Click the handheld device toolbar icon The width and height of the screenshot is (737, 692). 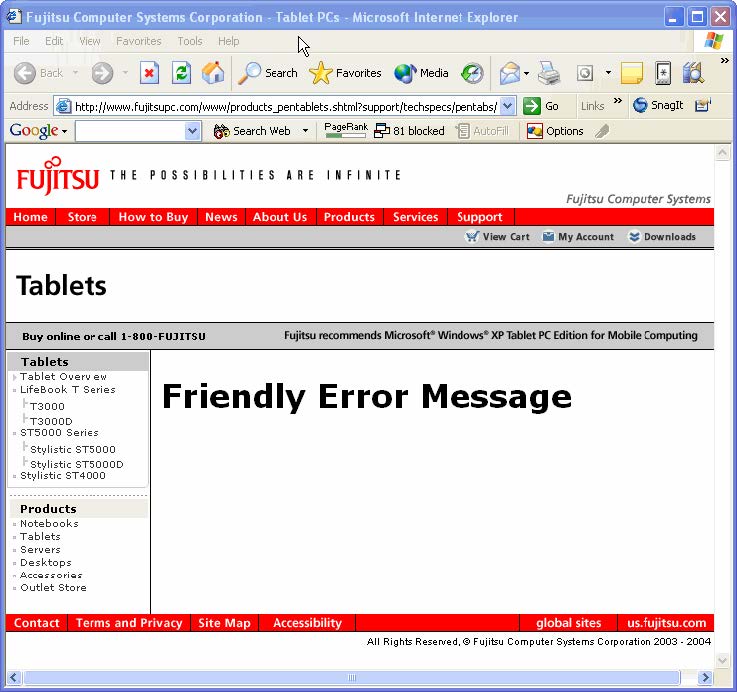click(663, 73)
